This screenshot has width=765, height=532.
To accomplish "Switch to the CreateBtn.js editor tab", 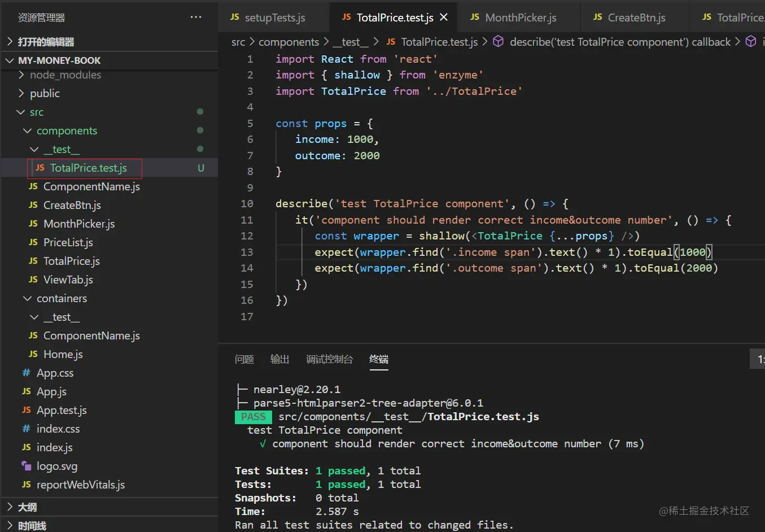I will point(636,18).
